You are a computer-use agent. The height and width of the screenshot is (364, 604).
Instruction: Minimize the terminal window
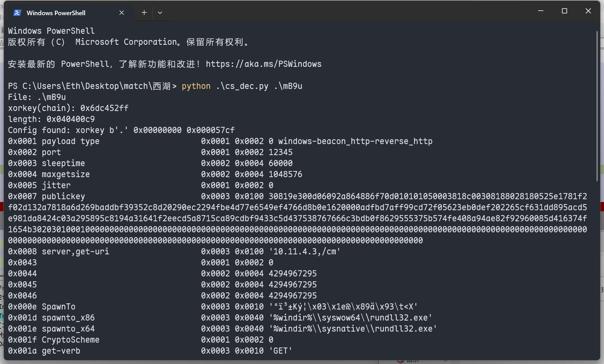click(x=541, y=11)
